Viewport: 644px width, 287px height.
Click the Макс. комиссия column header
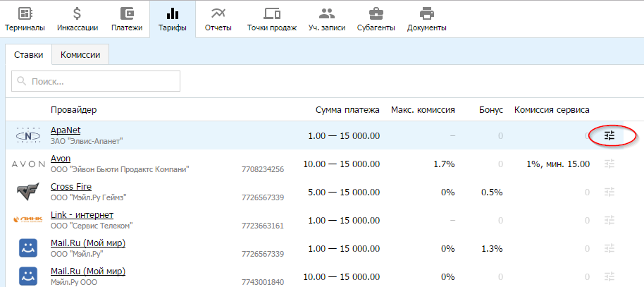[423, 110]
